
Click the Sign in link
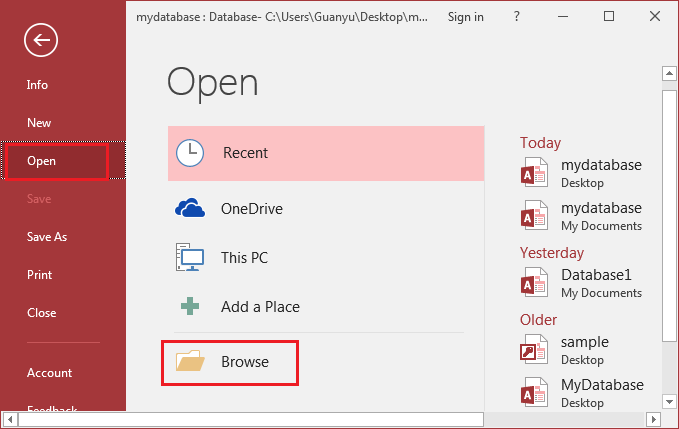[x=466, y=17]
